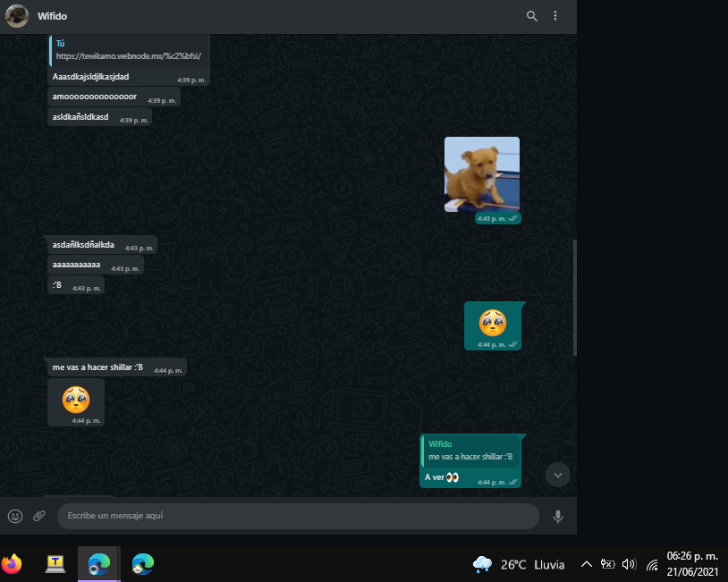Viewport: 728px width, 582px height.
Task: Open the 26°C Lluvia weather widget
Action: click(x=520, y=564)
